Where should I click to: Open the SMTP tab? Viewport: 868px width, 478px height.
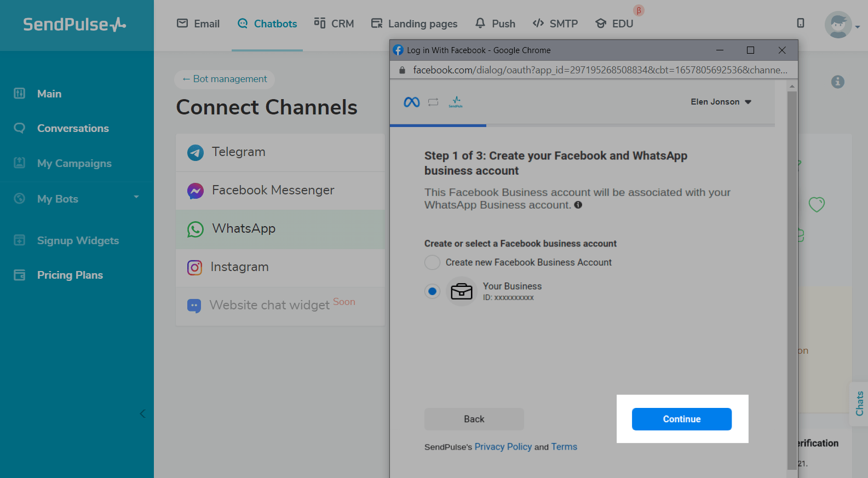555,24
